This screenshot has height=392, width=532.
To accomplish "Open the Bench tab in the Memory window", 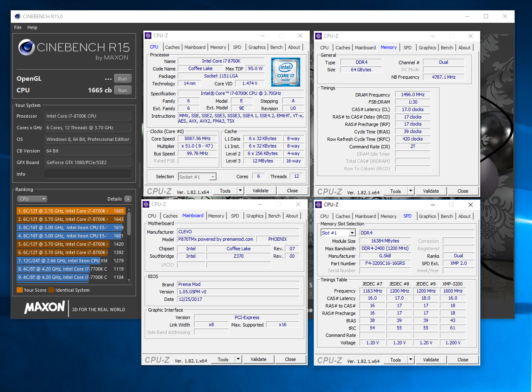I will point(447,48).
